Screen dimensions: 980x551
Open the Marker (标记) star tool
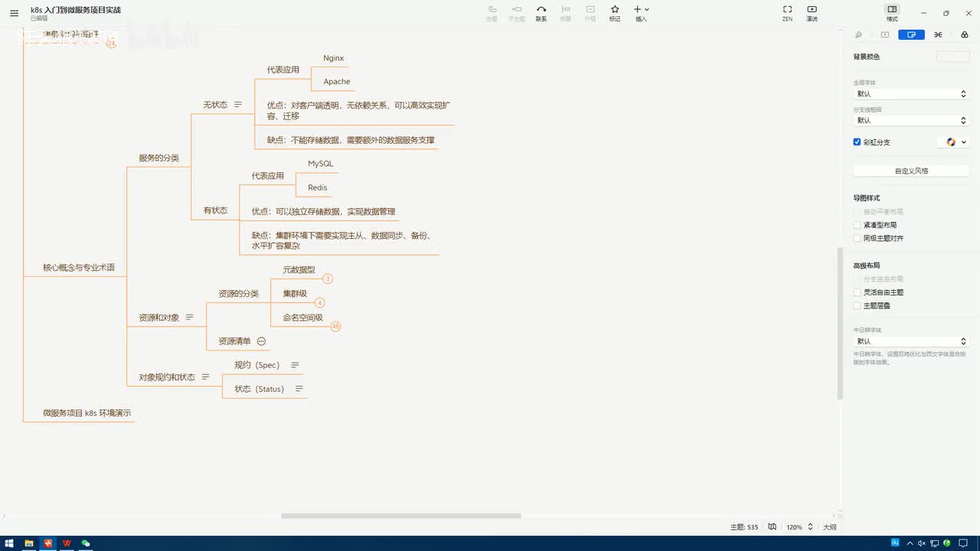(615, 13)
